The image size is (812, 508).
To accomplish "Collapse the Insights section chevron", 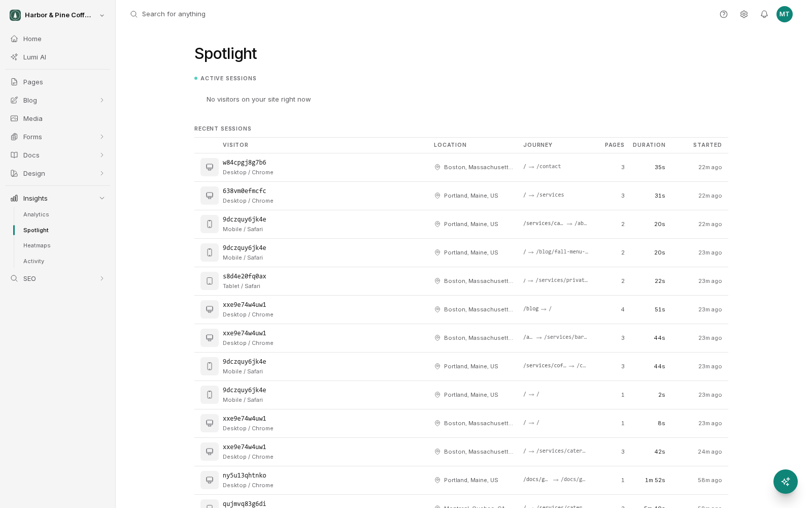I will click(102, 198).
